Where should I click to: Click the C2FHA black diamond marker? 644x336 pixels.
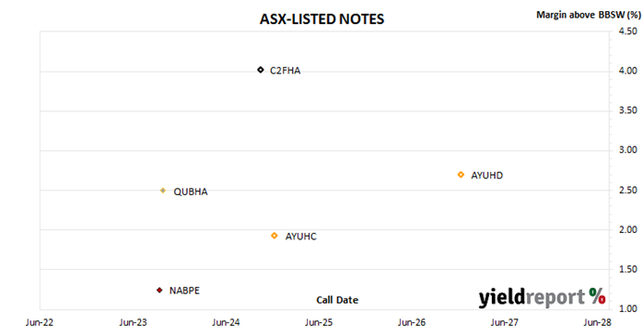click(x=261, y=70)
